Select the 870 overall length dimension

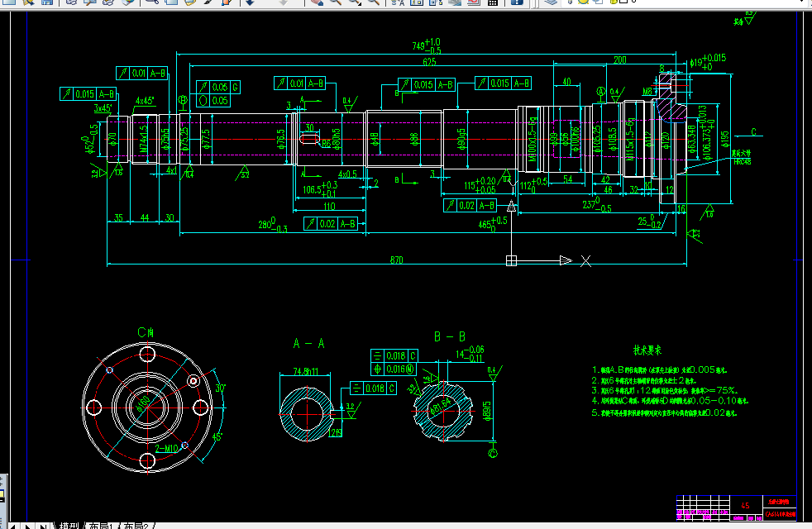click(396, 260)
